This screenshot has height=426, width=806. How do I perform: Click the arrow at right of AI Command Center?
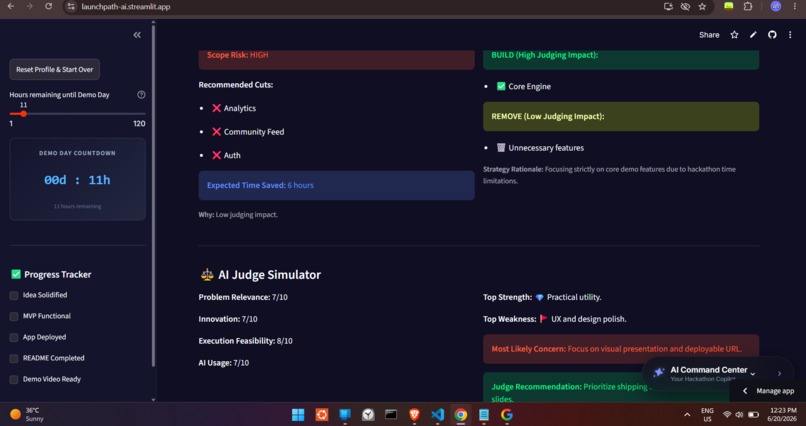pyautogui.click(x=779, y=374)
